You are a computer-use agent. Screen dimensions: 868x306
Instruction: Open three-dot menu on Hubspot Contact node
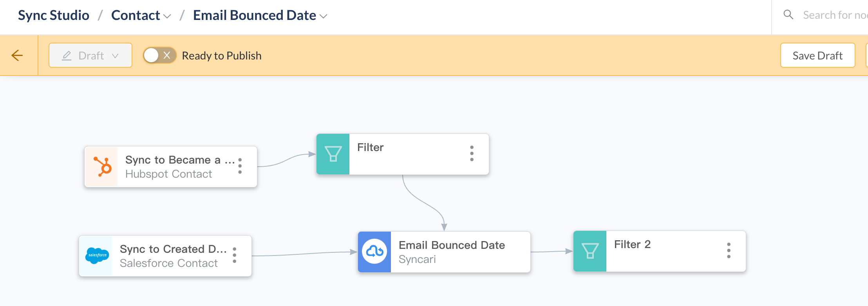point(240,166)
